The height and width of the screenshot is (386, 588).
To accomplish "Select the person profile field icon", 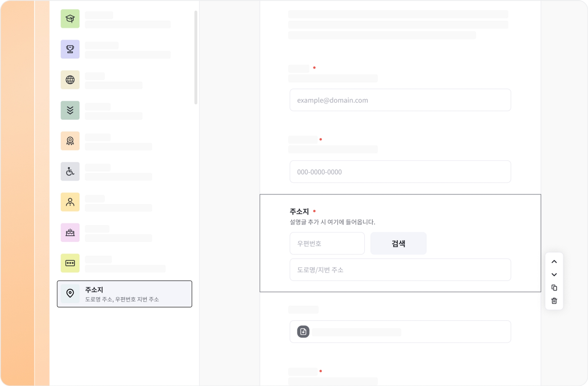I will tap(70, 202).
